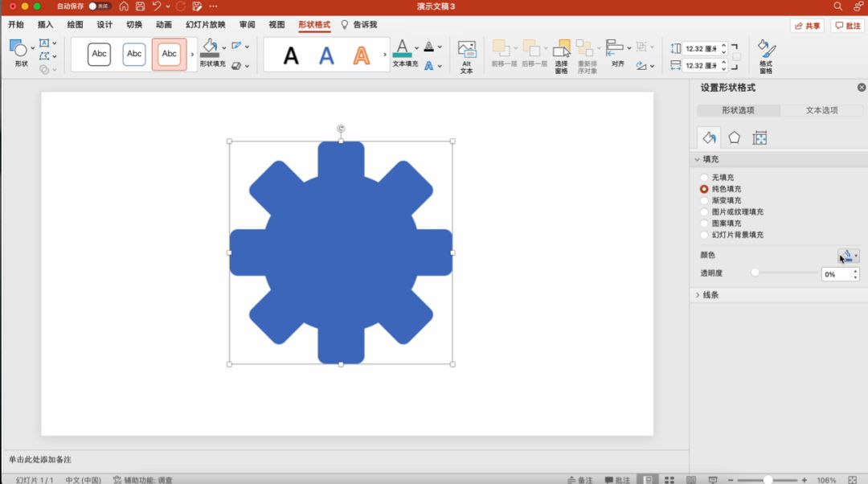This screenshot has width=868, height=484.
Task: Open the 开始 tab
Action: (16, 24)
